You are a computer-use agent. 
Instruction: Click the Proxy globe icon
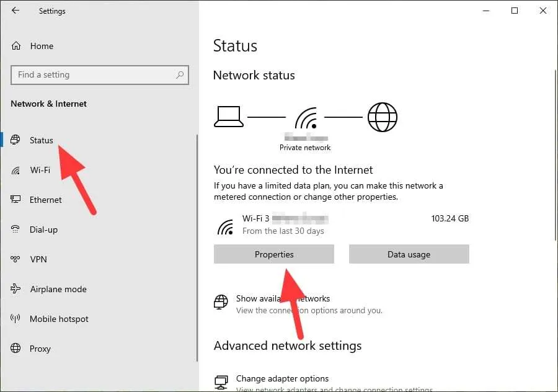(x=15, y=348)
